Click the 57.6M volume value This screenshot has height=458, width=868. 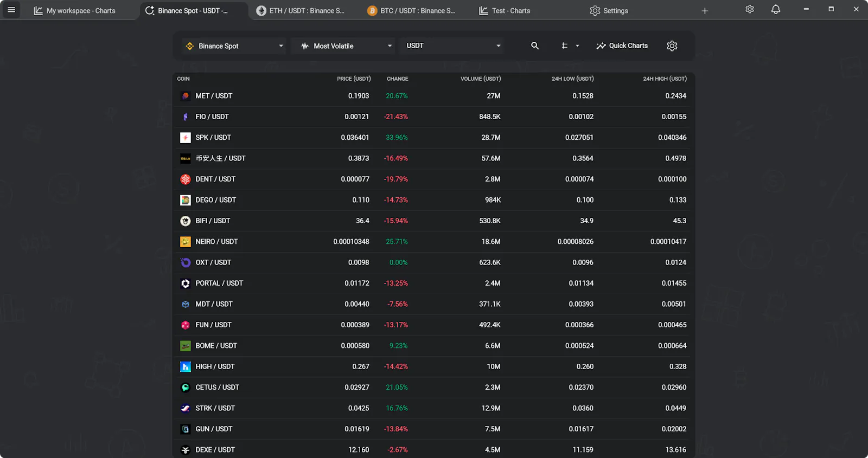(x=491, y=158)
